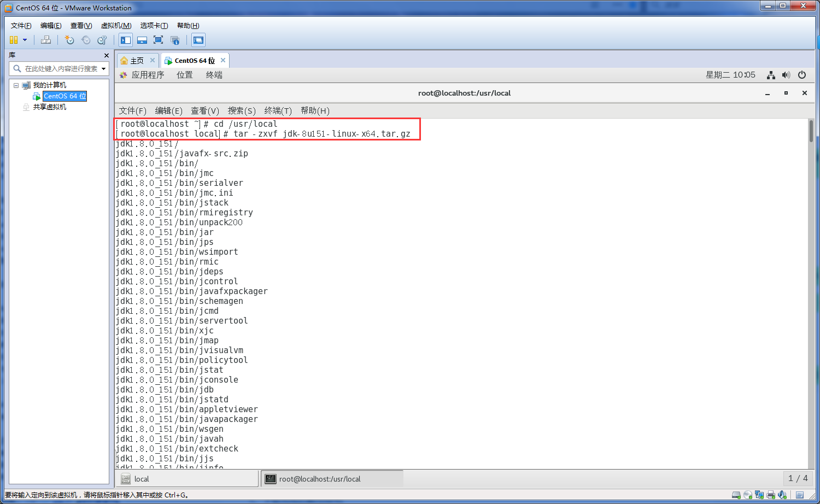Click the 1 / 4 workspace switcher
820x504 pixels.
[x=798, y=478]
